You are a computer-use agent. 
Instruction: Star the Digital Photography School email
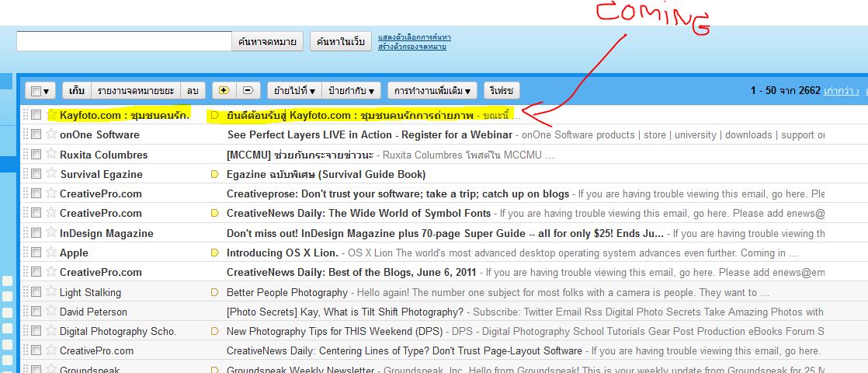(51, 331)
